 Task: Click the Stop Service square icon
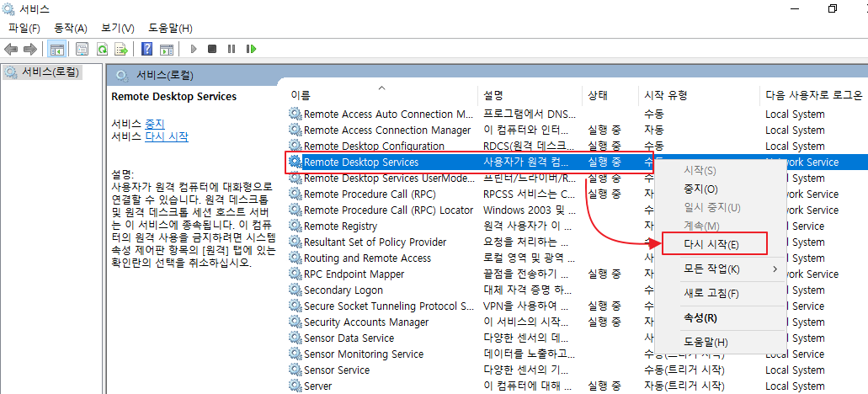(x=212, y=49)
